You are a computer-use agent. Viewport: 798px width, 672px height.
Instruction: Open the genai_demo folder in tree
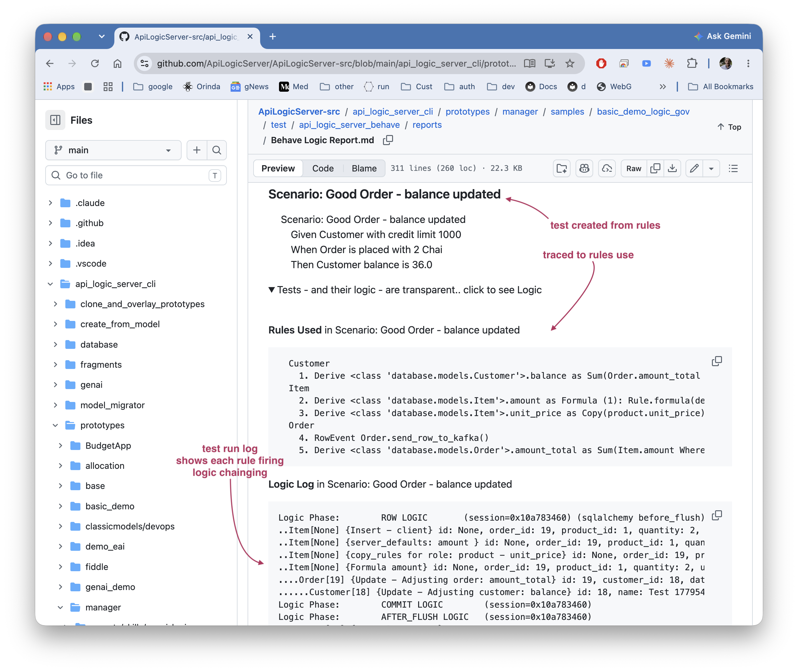(110, 587)
